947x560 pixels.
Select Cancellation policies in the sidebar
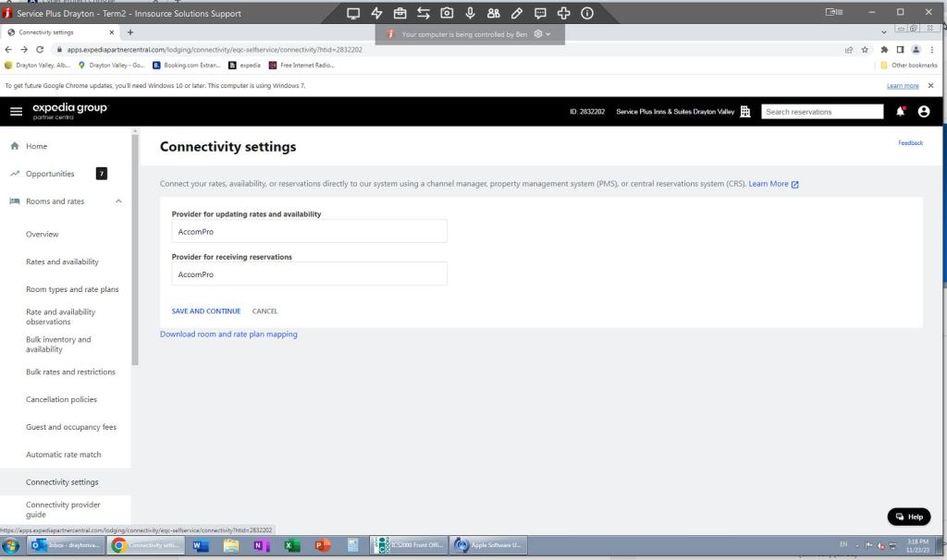(x=61, y=399)
